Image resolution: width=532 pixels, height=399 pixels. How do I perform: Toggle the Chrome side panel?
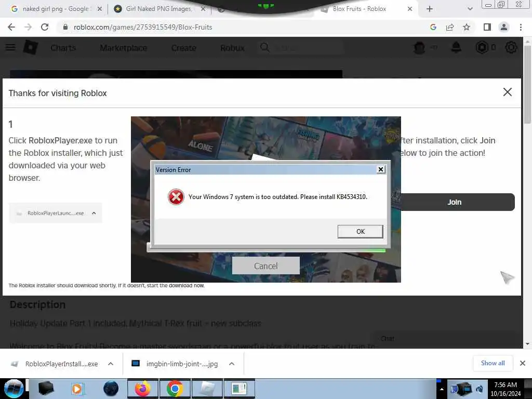coord(487,27)
